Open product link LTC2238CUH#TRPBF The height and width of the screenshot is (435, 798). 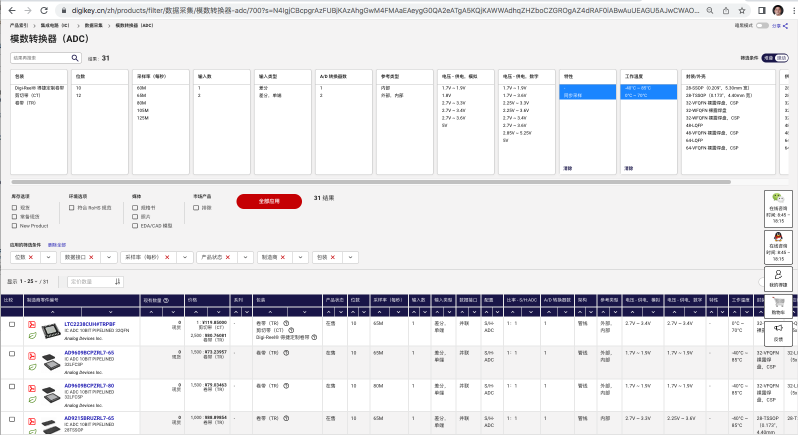point(90,324)
